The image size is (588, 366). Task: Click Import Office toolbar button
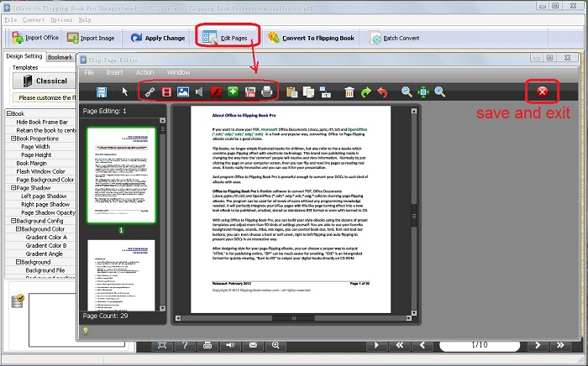pyautogui.click(x=35, y=38)
